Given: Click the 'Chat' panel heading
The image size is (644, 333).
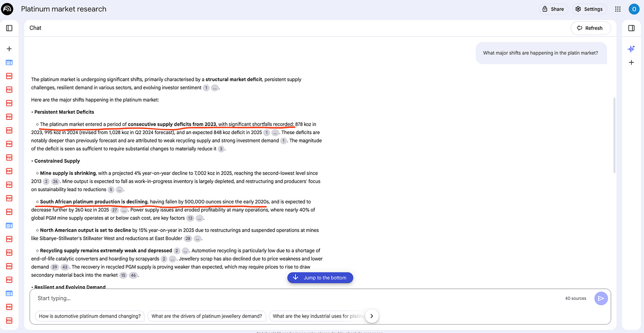Looking at the screenshot, I should coord(35,28).
